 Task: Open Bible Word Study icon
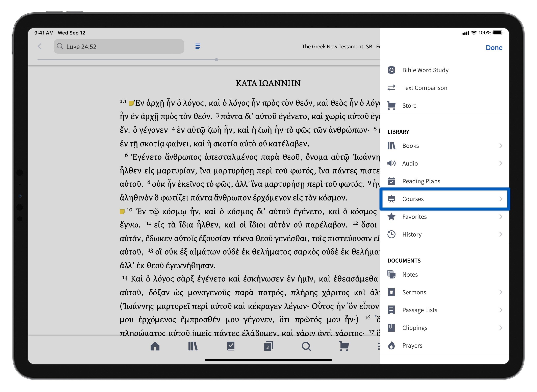(391, 70)
